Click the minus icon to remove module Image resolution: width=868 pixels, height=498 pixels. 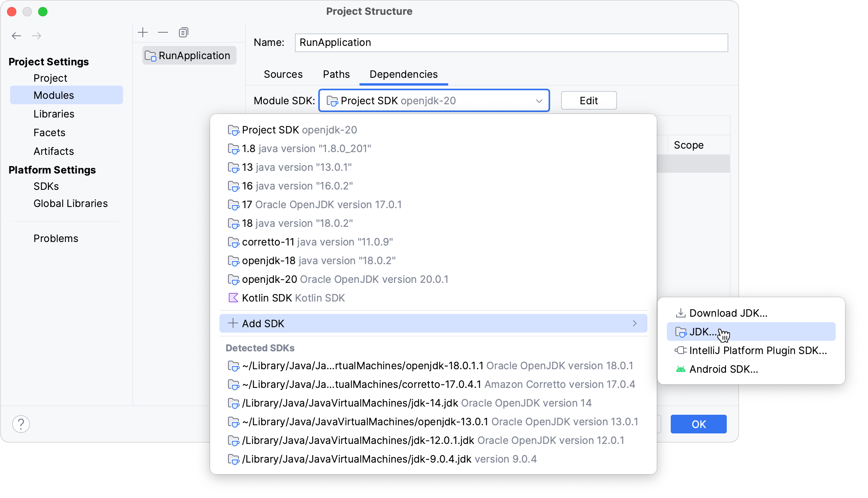(163, 32)
